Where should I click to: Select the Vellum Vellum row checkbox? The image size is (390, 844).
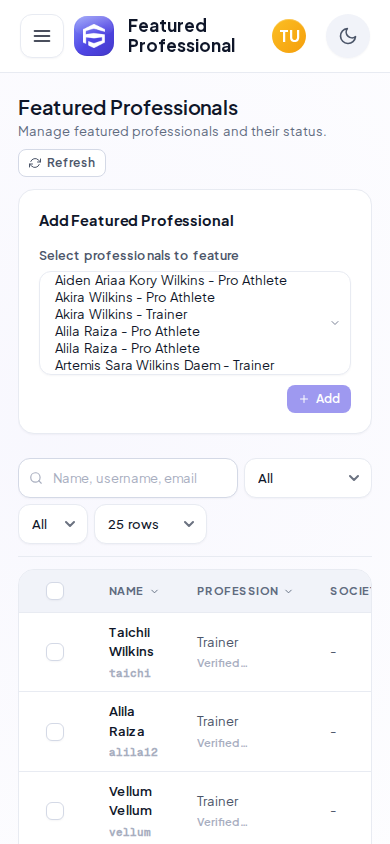point(55,811)
